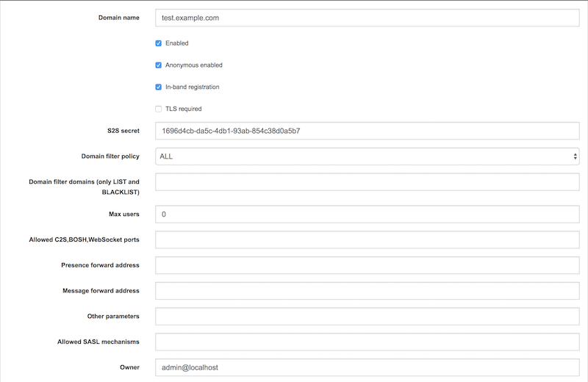Click the 'Anonymous enabled' label text
The image size is (588, 382).
coord(194,65)
